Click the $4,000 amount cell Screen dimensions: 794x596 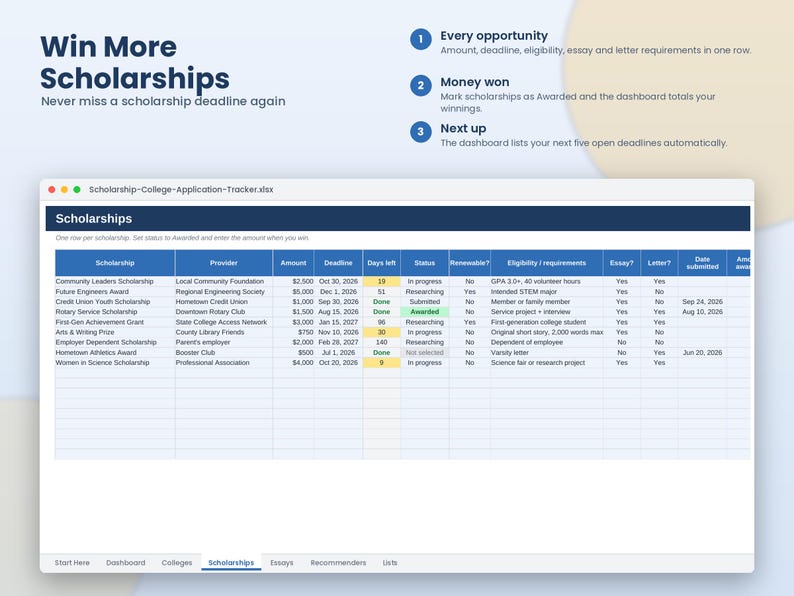point(293,363)
